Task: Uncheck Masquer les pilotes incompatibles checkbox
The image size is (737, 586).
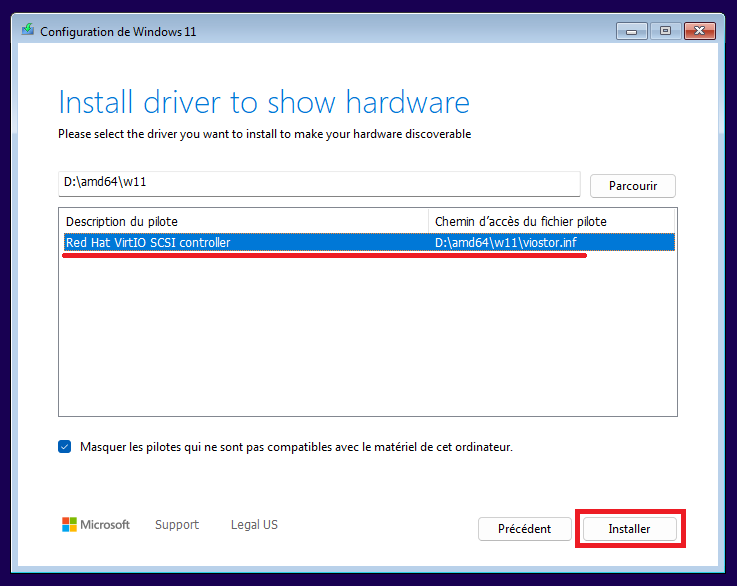Action: click(65, 446)
